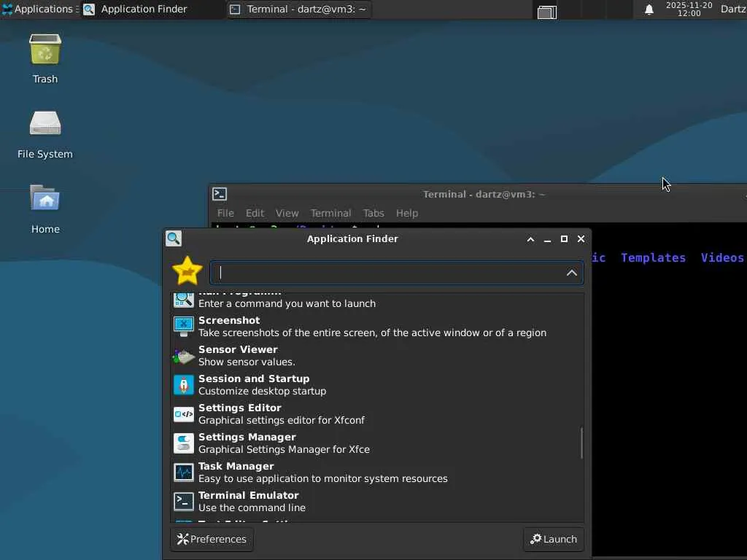Click the Preferences button
The image size is (747, 560).
212,539
